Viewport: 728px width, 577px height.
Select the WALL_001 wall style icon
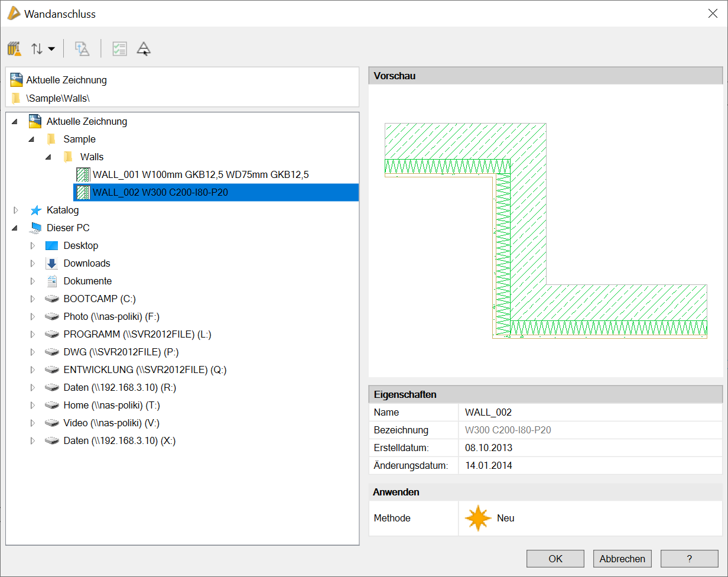(83, 174)
